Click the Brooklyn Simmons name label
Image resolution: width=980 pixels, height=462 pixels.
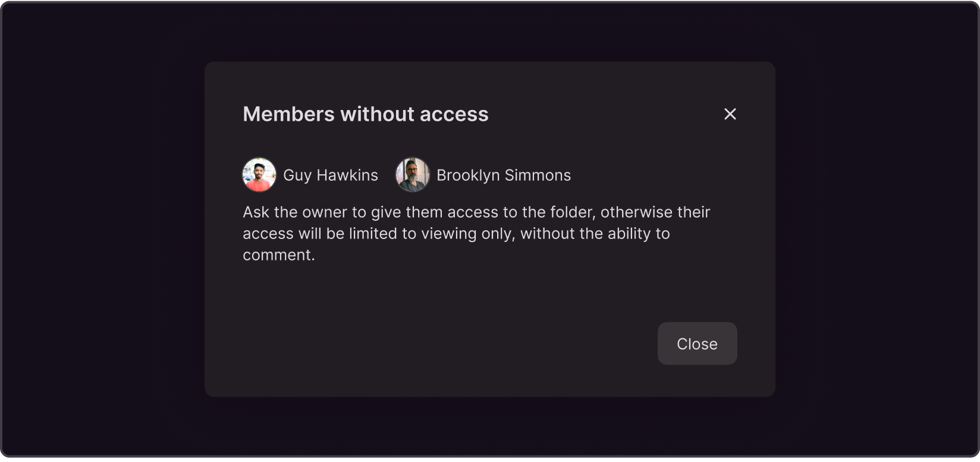click(x=504, y=175)
